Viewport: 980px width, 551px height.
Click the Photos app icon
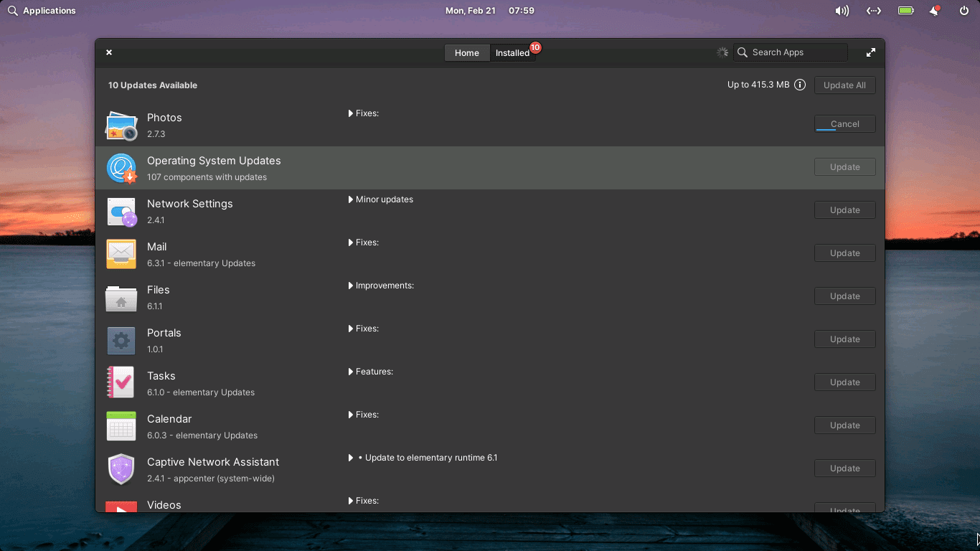pyautogui.click(x=121, y=126)
